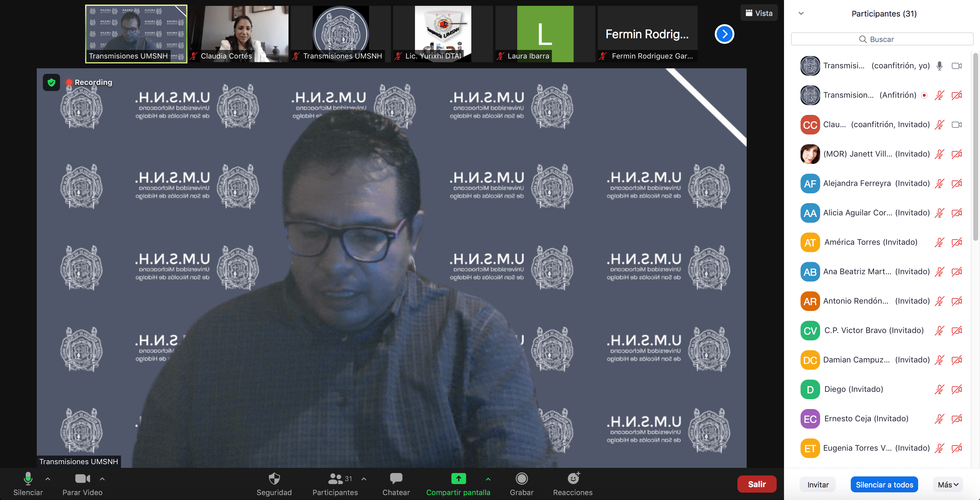Click camera-off icon for América Torres
This screenshot has height=500, width=980.
[956, 242]
